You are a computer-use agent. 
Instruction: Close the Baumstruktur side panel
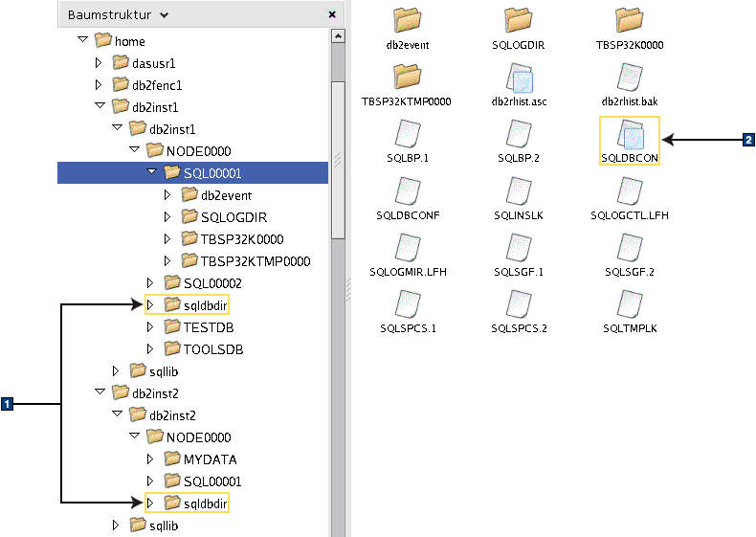pos(332,14)
